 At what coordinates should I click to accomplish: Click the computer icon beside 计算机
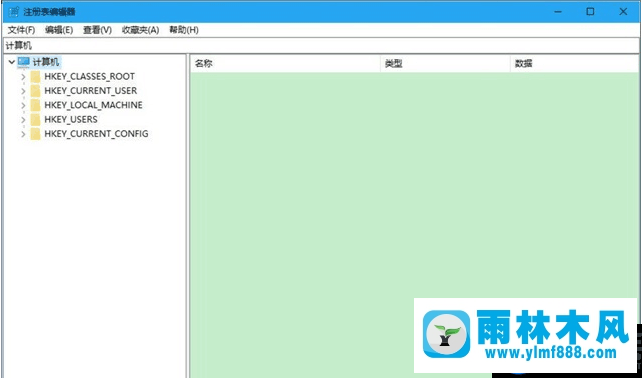24,62
